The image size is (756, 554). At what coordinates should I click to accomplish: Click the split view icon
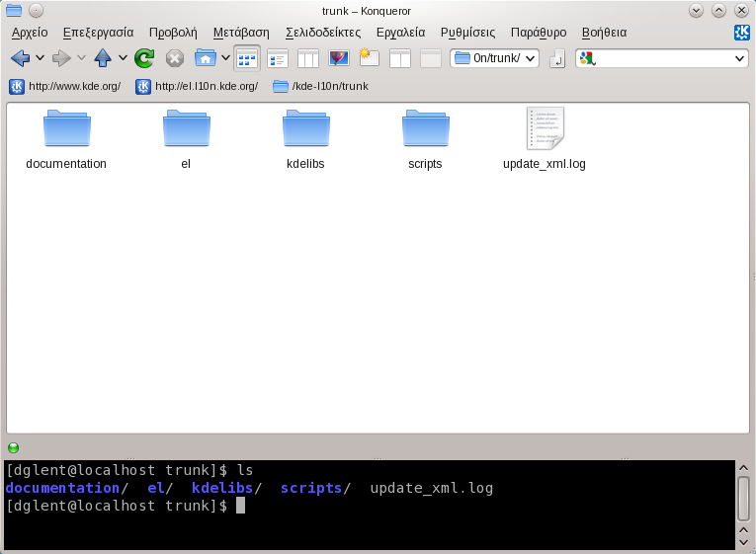[400, 58]
